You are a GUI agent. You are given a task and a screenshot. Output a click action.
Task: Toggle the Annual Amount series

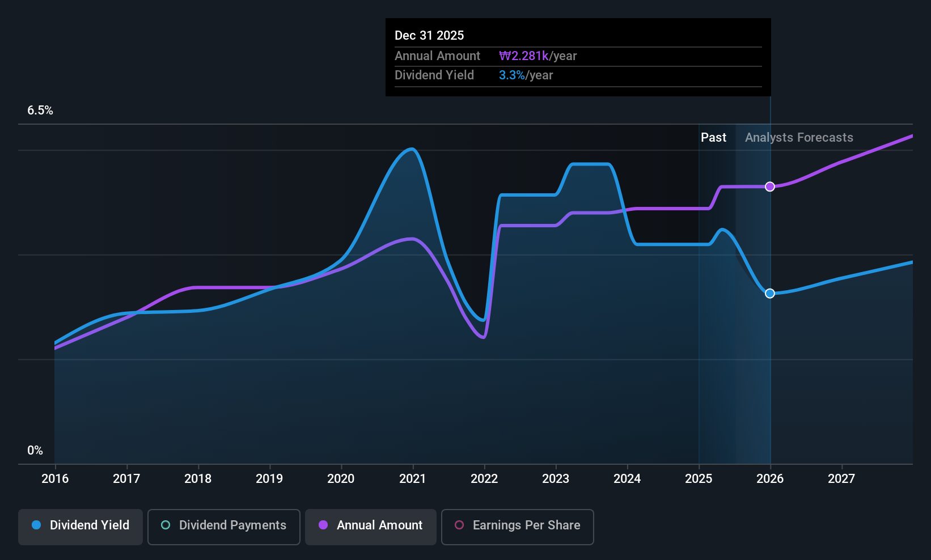click(371, 527)
